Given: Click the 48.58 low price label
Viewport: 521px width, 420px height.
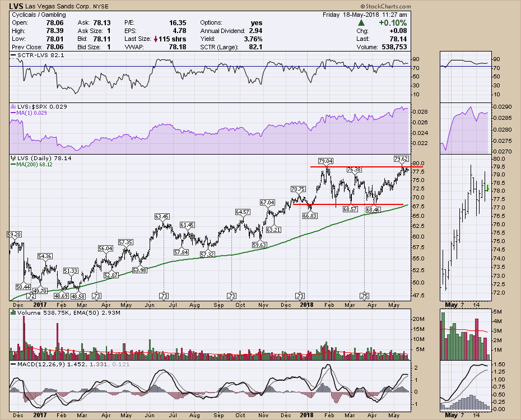Looking at the screenshot, I should [x=78, y=296].
